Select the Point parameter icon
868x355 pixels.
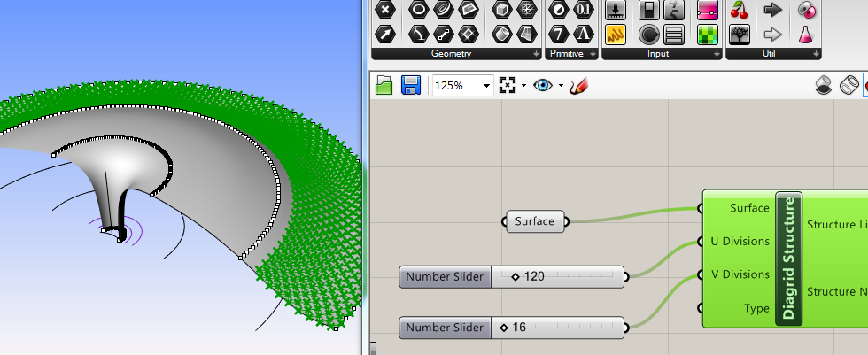[385, 9]
